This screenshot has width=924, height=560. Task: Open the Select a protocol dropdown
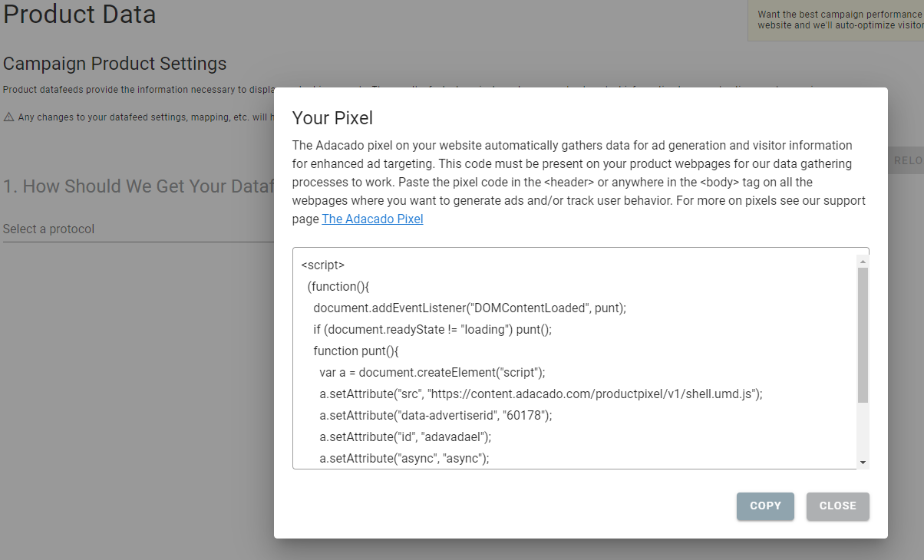pyautogui.click(x=138, y=229)
